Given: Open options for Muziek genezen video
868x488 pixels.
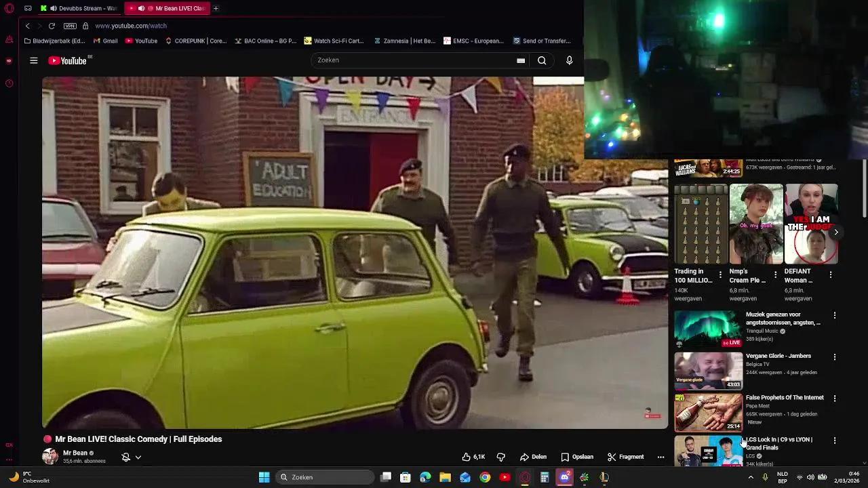Looking at the screenshot, I should point(835,315).
